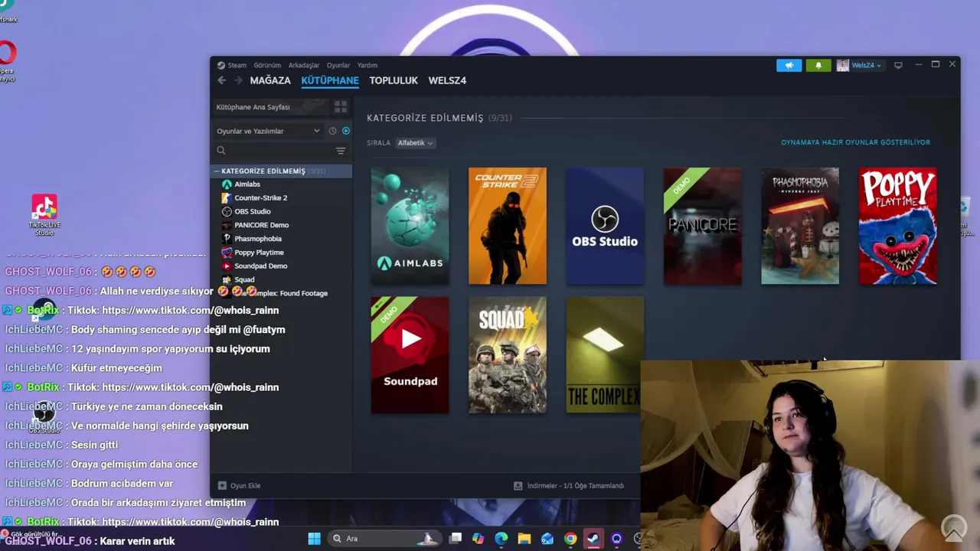Open the Görünüm menu
The width and height of the screenshot is (980, 551).
point(267,65)
